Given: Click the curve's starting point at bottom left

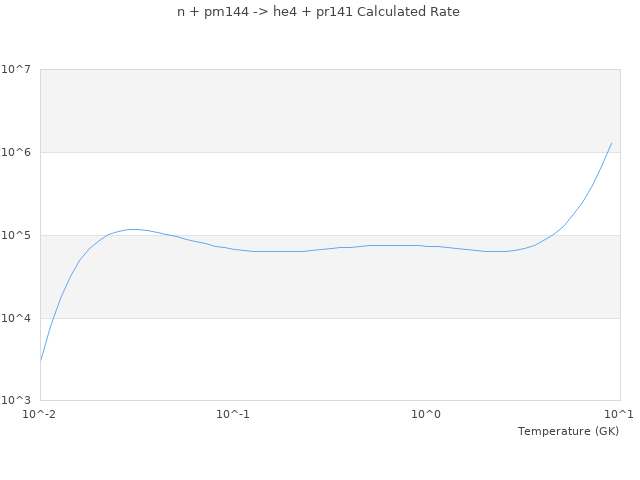Looking at the screenshot, I should pos(41,359).
